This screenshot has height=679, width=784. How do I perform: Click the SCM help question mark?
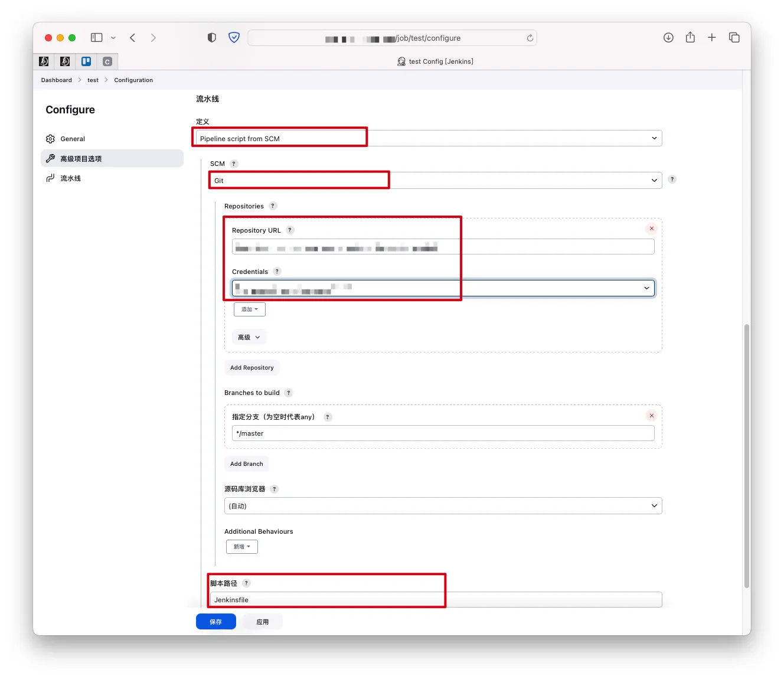pos(234,164)
